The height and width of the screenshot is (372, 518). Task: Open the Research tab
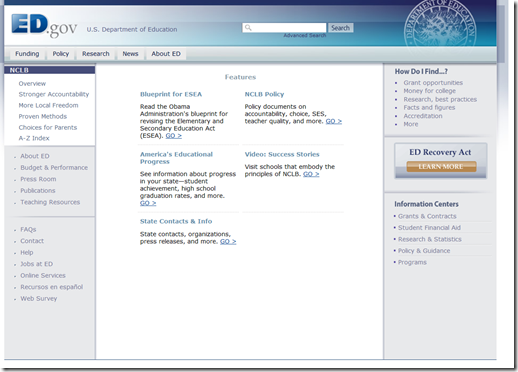(x=96, y=54)
